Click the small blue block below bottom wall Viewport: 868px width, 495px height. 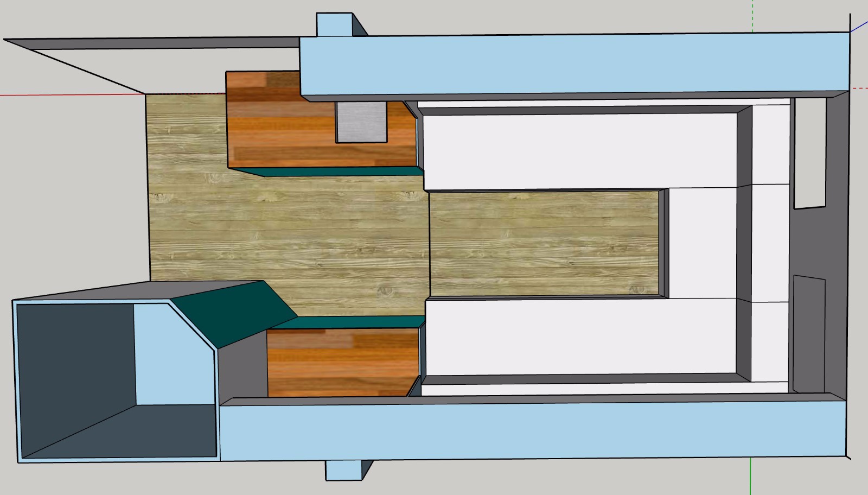pyautogui.click(x=344, y=470)
